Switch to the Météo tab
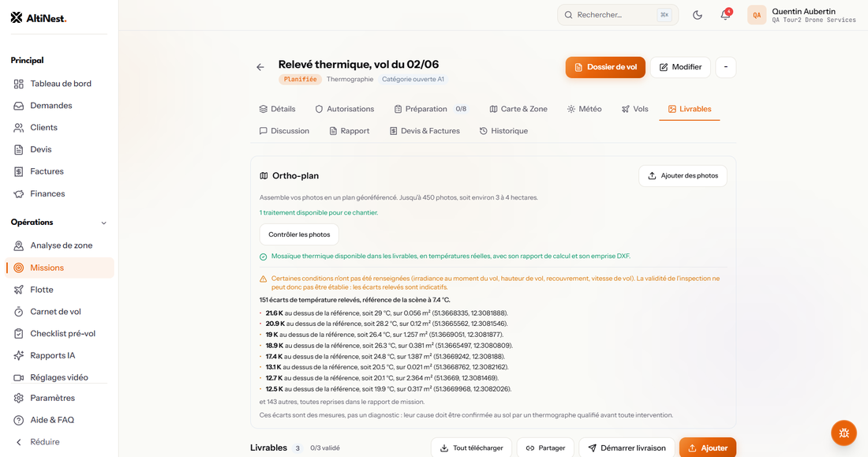The width and height of the screenshot is (868, 457). tap(584, 109)
